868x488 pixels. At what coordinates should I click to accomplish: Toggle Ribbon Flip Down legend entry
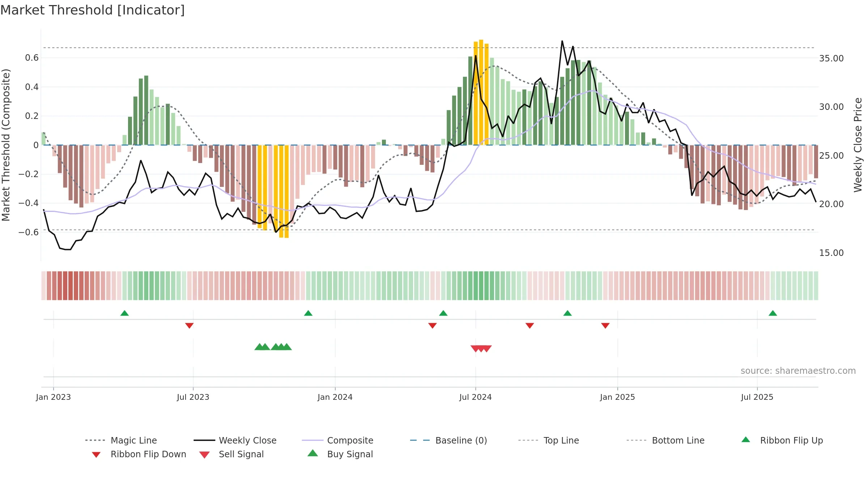click(x=139, y=454)
